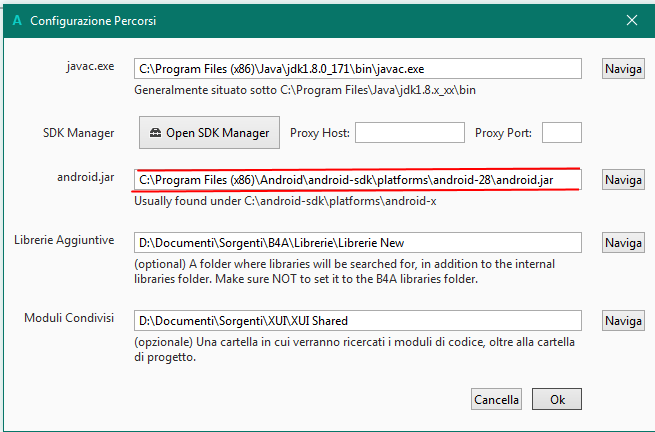Hit Naviga beside the Moduli Condivisi field

coord(622,321)
